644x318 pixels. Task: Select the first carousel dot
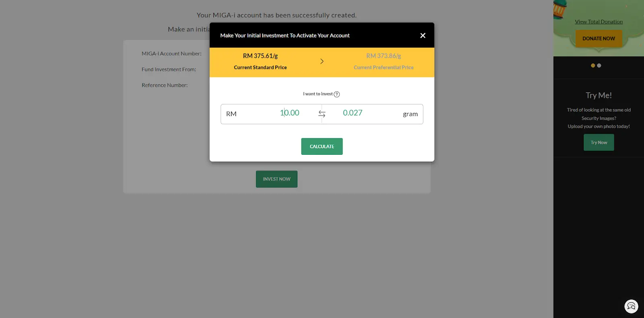coord(593,65)
